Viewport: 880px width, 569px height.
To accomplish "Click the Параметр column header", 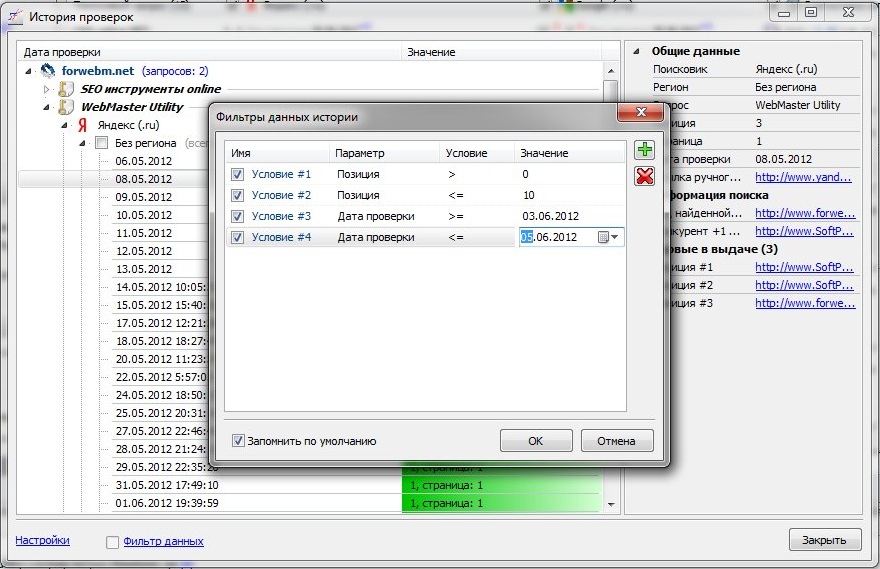I will coord(384,153).
